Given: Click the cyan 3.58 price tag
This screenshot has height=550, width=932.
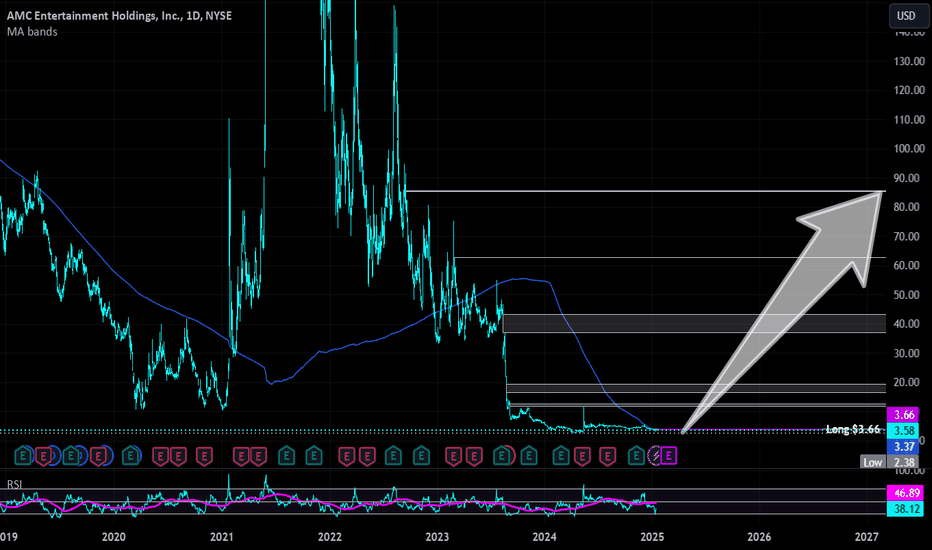Looking at the screenshot, I should click(902, 430).
